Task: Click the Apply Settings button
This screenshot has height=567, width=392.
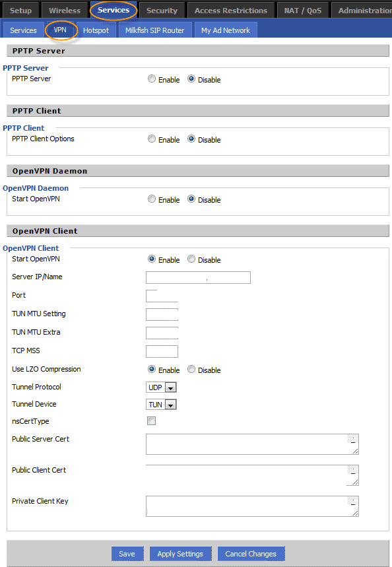Action: coord(180,554)
